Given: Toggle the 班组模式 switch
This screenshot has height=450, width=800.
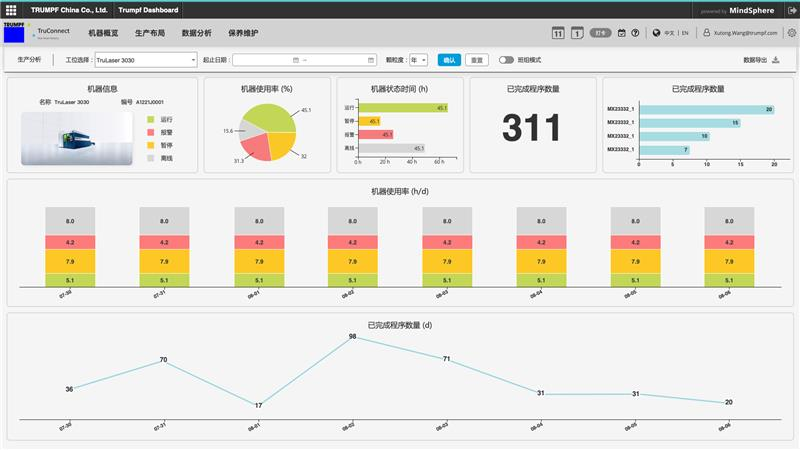Looking at the screenshot, I should coord(506,60).
